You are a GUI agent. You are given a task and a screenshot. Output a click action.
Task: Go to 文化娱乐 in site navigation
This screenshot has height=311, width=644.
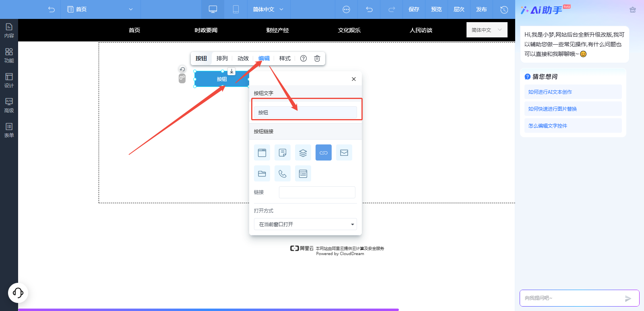349,30
